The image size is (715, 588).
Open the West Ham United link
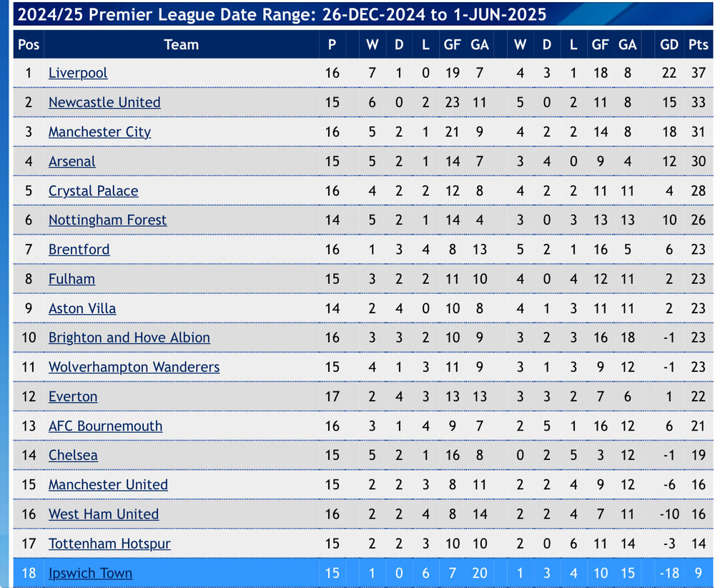(104, 514)
